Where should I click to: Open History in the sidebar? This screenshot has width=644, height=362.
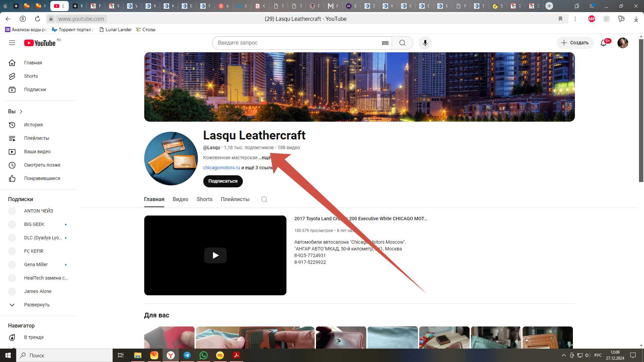33,125
